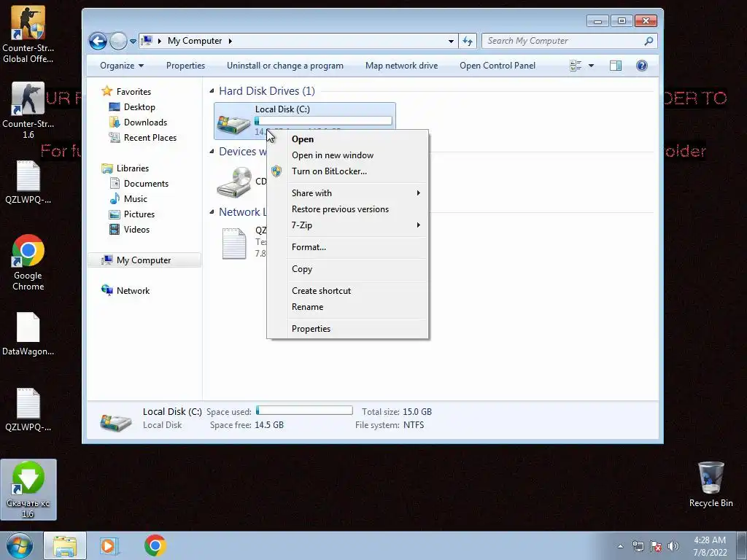Open the Organize dropdown menu
The height and width of the screenshot is (560, 747).
(122, 66)
